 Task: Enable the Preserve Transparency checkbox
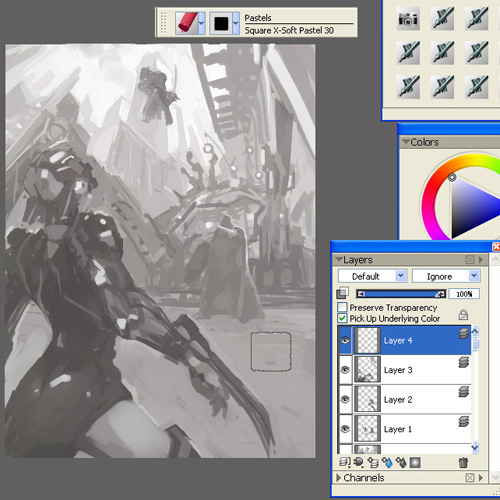click(342, 307)
